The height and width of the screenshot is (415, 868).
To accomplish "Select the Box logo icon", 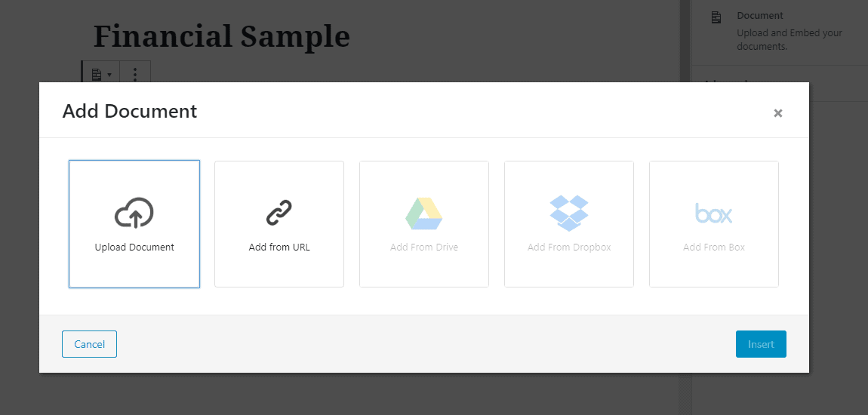I will pyautogui.click(x=713, y=213).
